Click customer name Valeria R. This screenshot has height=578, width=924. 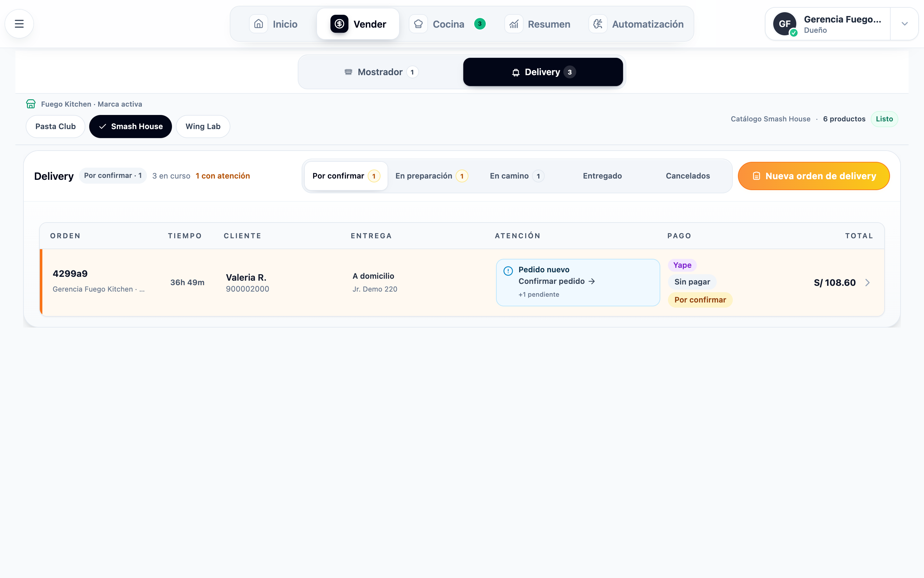coord(246,277)
